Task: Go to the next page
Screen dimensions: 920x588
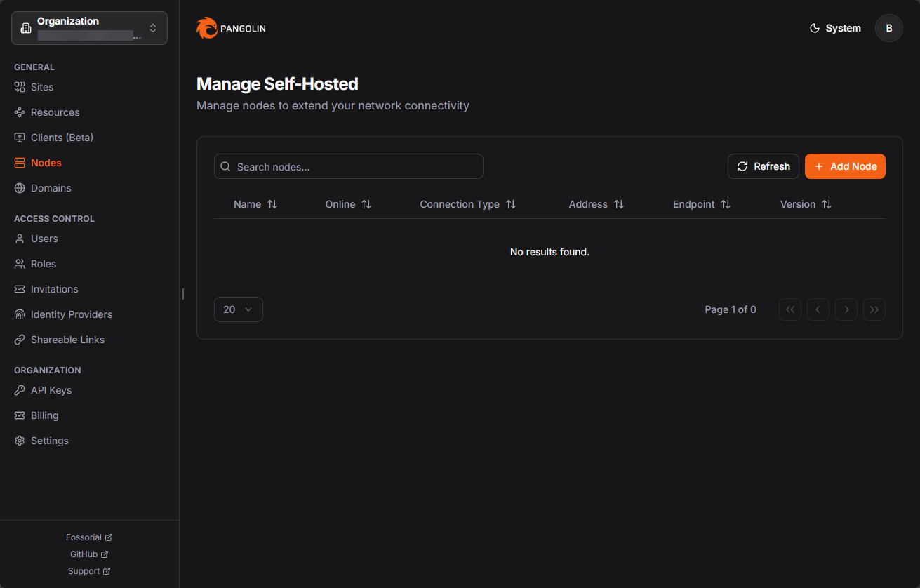Action: click(846, 309)
